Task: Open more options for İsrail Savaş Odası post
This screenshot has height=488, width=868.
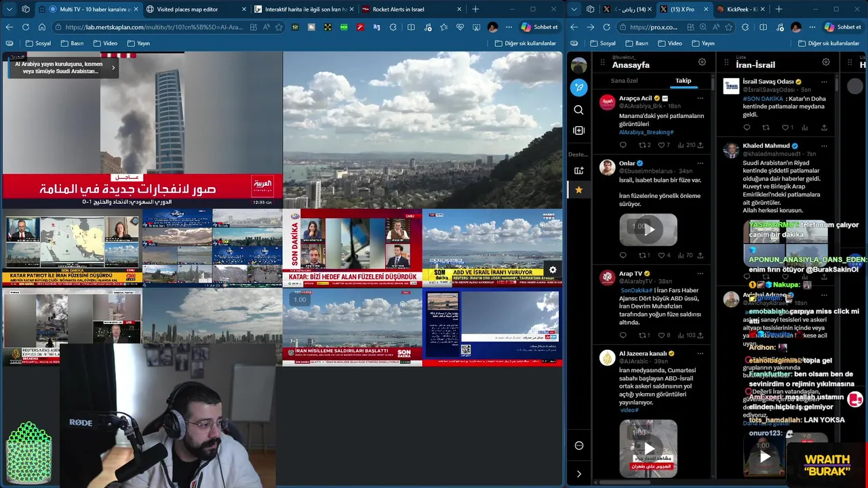Action: pyautogui.click(x=824, y=81)
